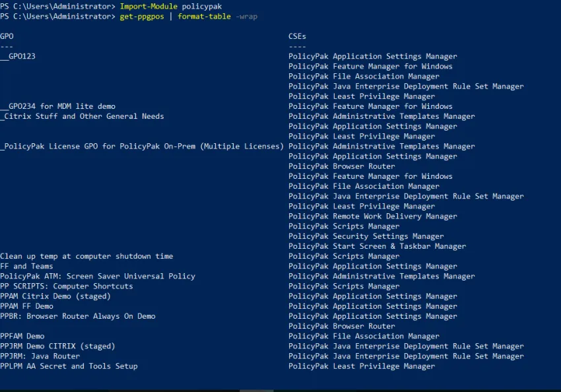This screenshot has height=392, width=561.
Task: Select PolicyPak Remote Work Delivery Manager text
Action: [x=372, y=216]
